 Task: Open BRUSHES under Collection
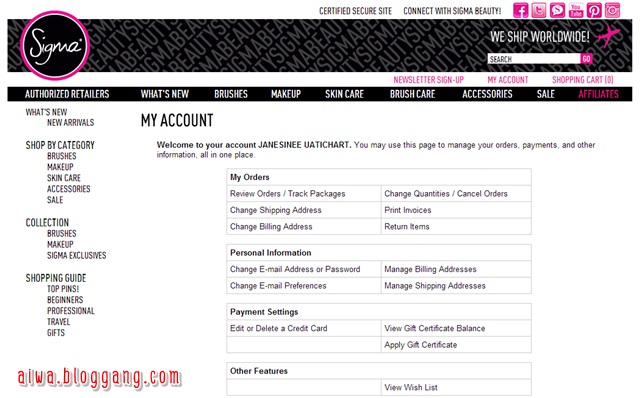pos(62,233)
